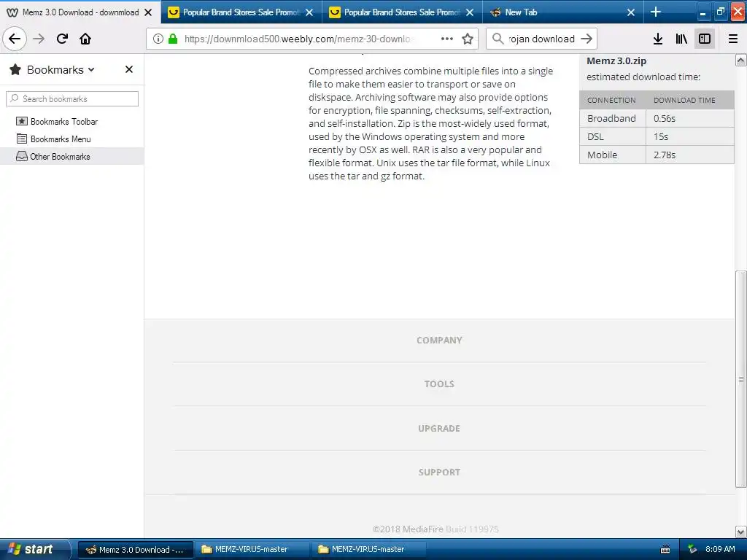This screenshot has width=747, height=560.
Task: Close the Memz 3.0 Download tab
Action: [x=148, y=12]
